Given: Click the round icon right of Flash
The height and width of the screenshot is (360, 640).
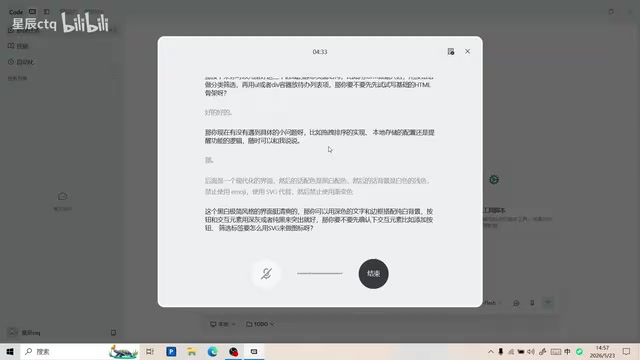Looking at the screenshot, I should tap(516, 303).
